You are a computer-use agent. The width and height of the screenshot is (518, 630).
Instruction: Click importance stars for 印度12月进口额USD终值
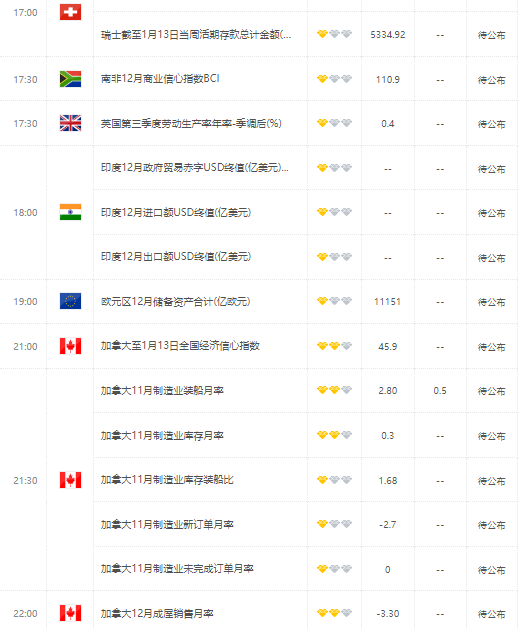tap(334, 212)
